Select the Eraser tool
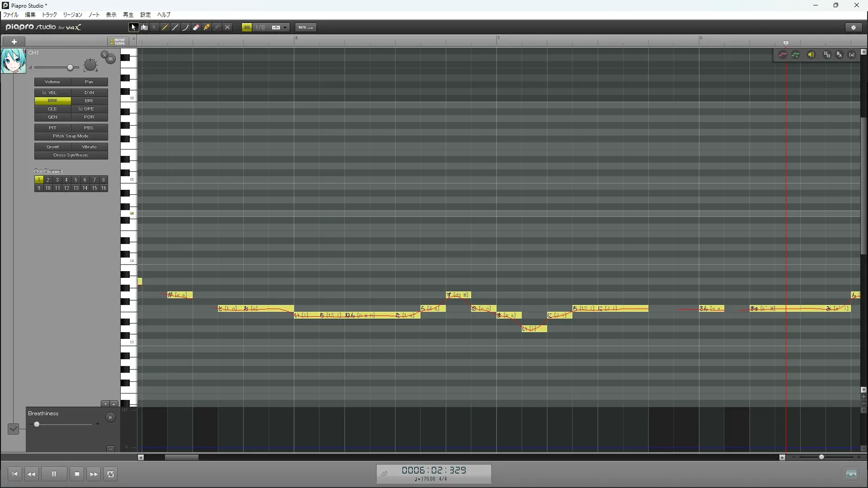 (x=196, y=28)
